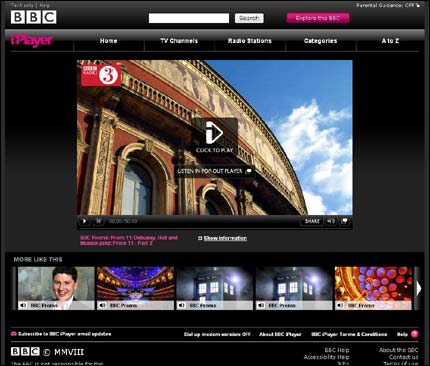Open first TARDIS BBC Proms thumbnail
Viewport: 430px width, 366px height.
215,288
